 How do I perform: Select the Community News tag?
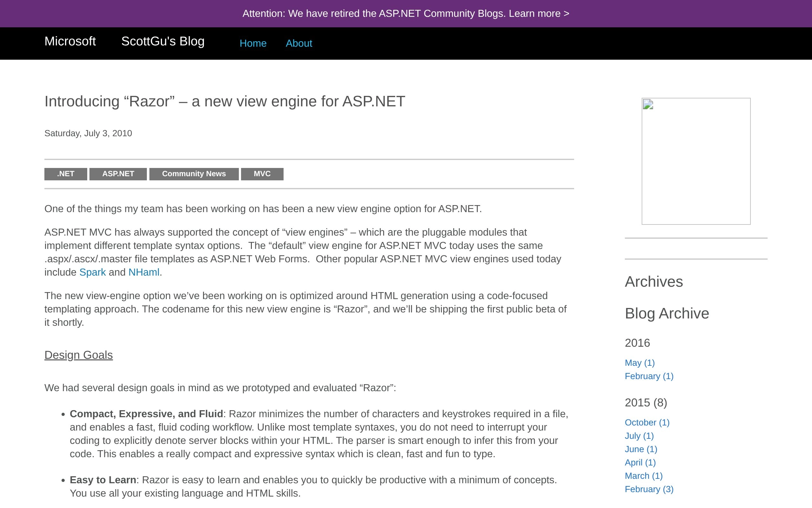[x=194, y=174]
